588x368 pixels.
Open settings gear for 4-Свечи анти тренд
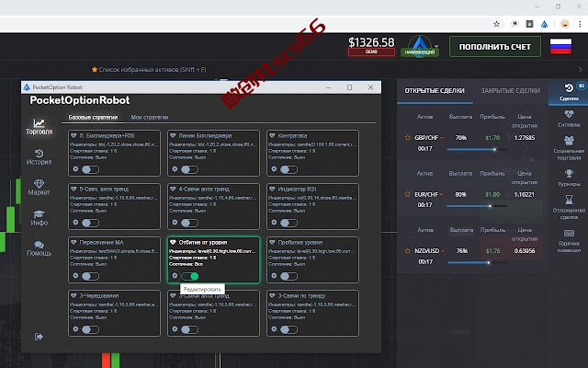pyautogui.click(x=175, y=223)
